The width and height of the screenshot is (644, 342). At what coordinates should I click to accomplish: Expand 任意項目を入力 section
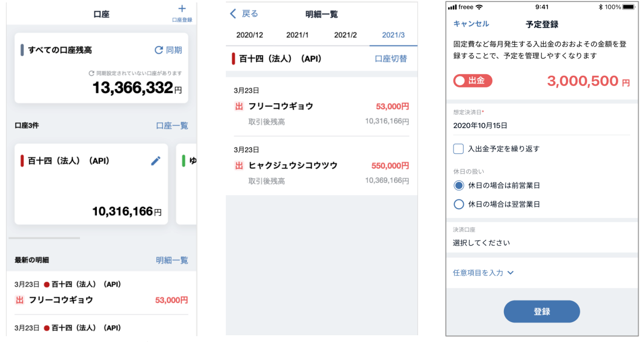click(483, 273)
